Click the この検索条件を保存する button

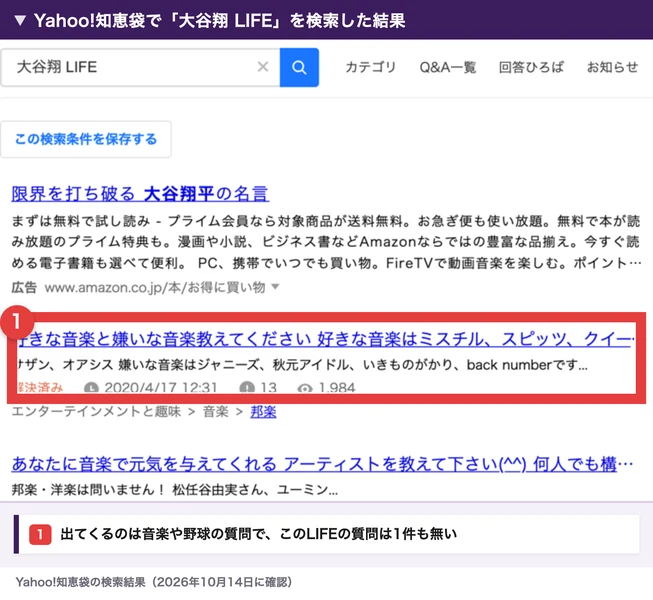tap(86, 139)
